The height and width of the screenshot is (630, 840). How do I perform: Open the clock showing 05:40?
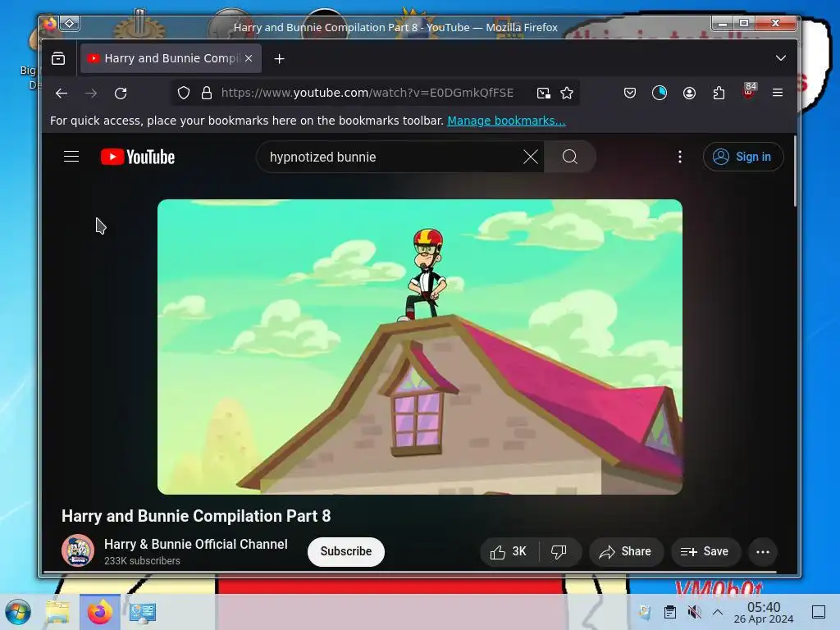coord(764,612)
